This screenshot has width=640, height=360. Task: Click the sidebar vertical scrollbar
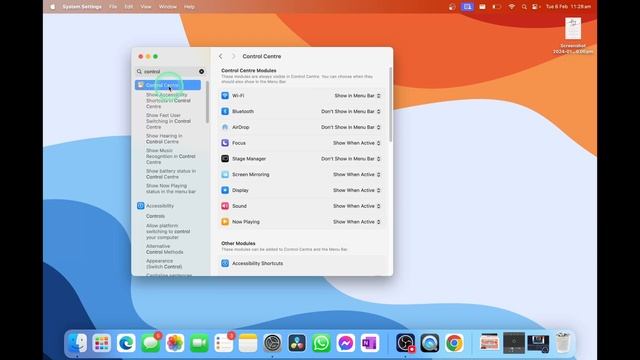[207, 102]
